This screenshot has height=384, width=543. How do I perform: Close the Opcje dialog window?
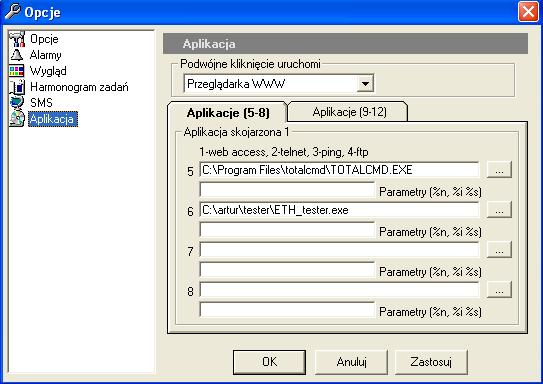point(528,12)
